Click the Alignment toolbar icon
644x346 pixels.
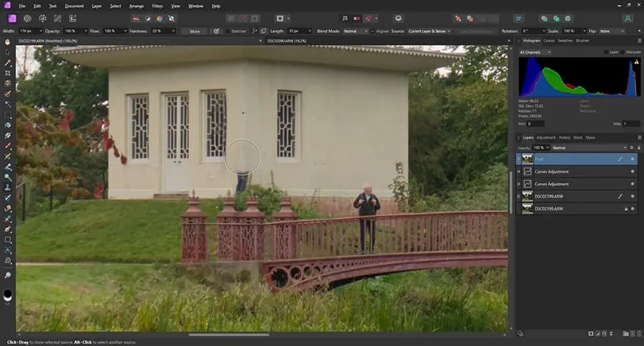[518, 19]
